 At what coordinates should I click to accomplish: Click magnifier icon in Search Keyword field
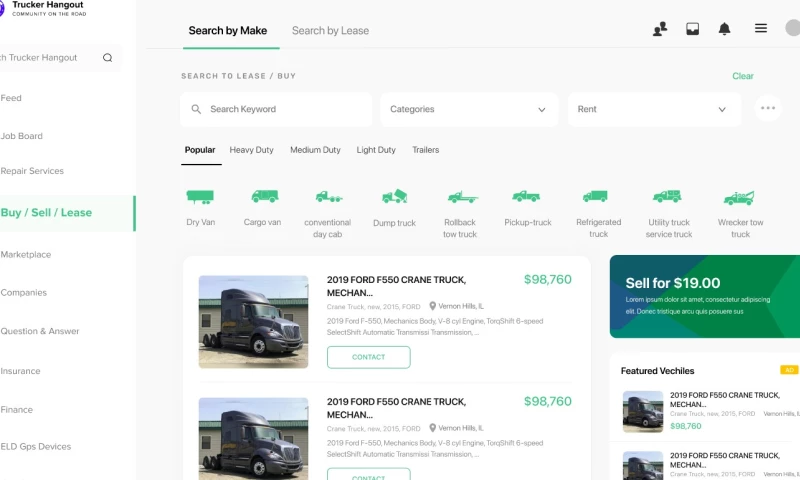(196, 109)
